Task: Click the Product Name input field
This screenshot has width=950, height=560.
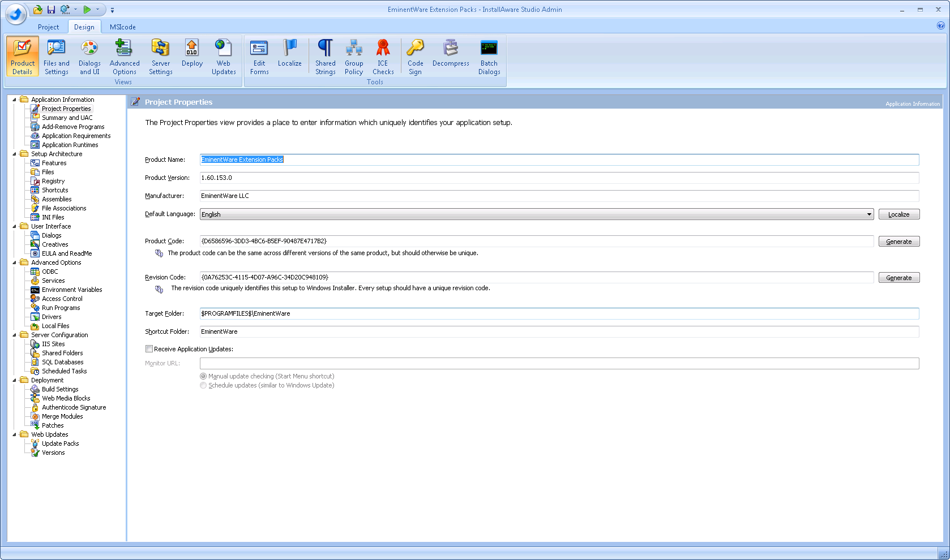Action: click(x=559, y=160)
